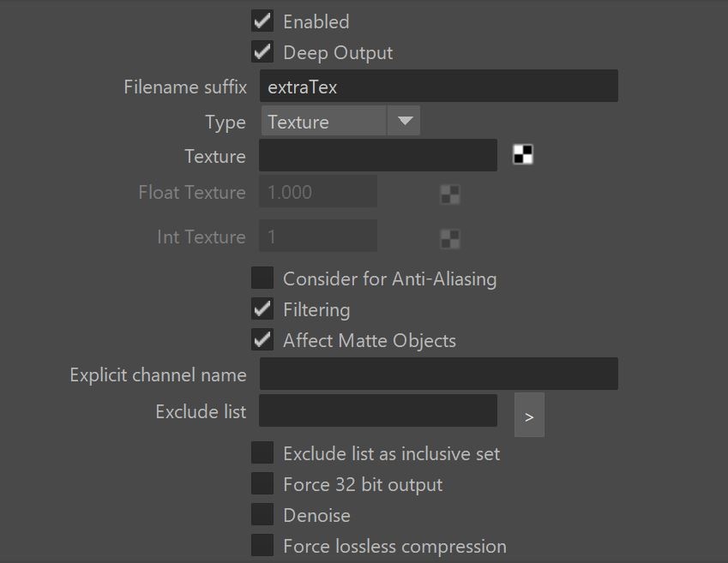Toggle Affect Matte Objects checkbox
The width and height of the screenshot is (728, 563).
coord(262,339)
